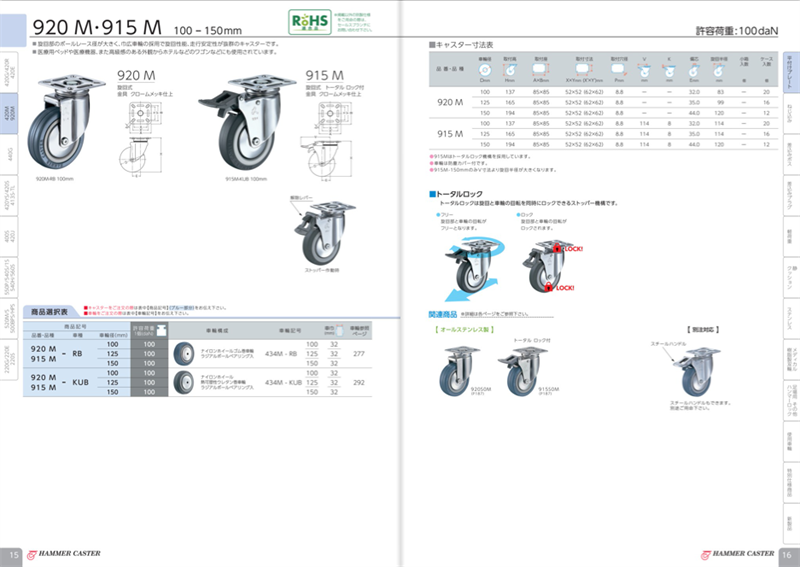Select the 420M 920M left index tab

coord(9,113)
